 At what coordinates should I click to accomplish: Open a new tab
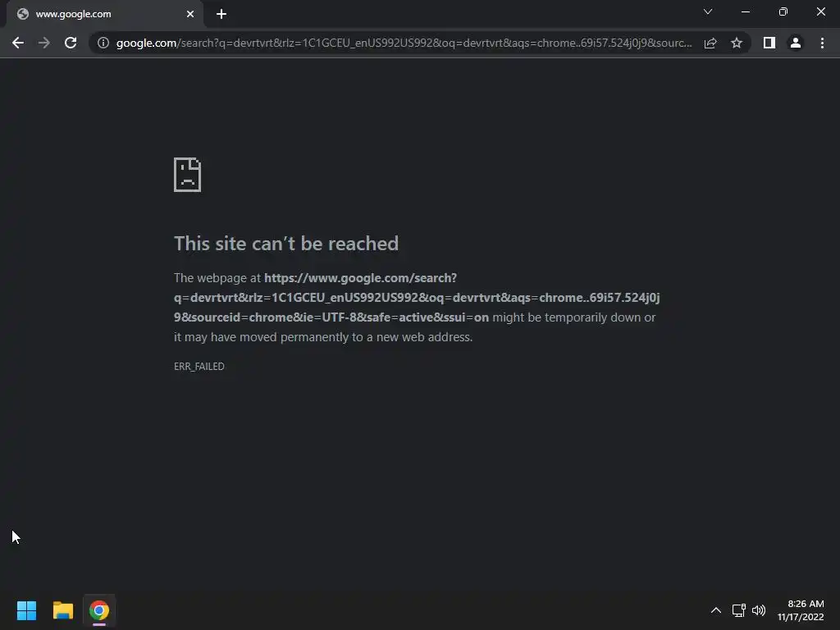(x=221, y=14)
